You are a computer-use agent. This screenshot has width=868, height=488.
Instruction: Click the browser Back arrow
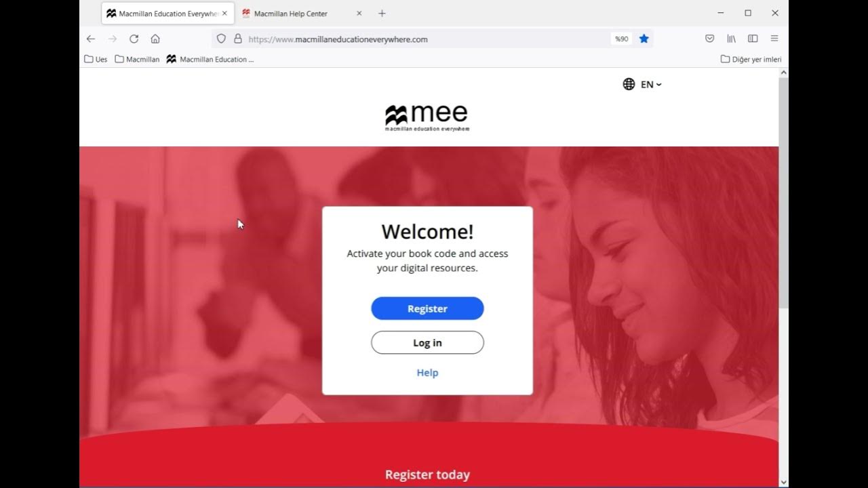pos(91,39)
